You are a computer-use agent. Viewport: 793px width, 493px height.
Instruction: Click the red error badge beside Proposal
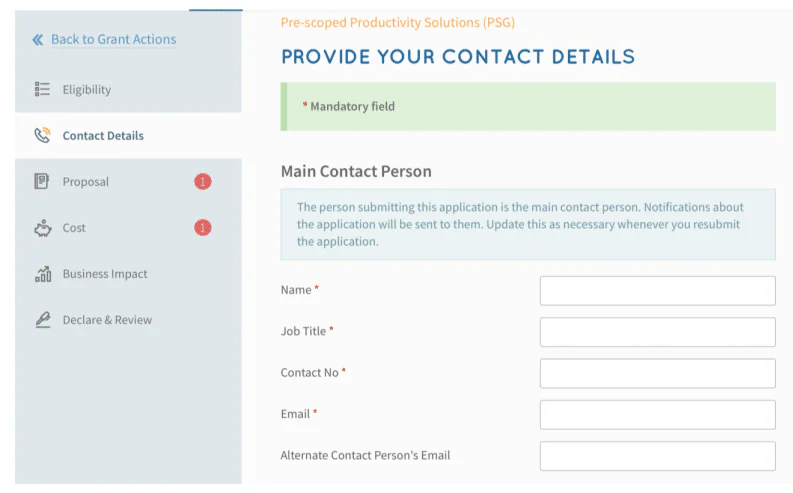[x=203, y=181]
